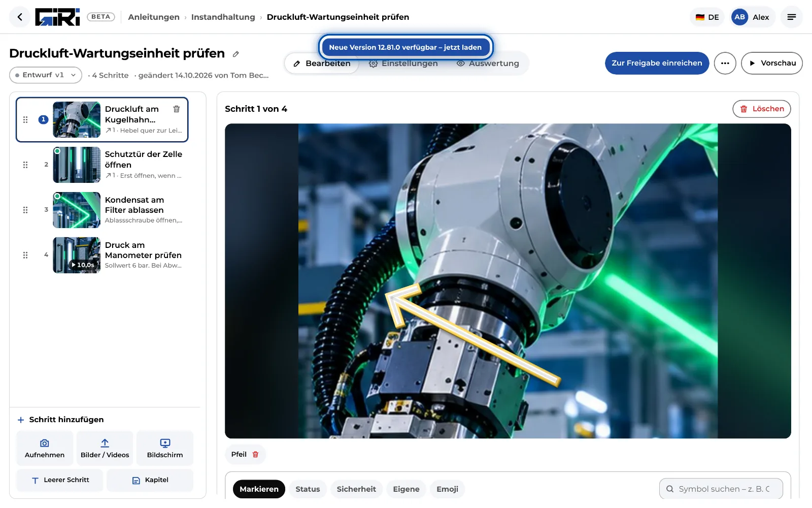Screen dimensions: 812x508
Task: Start the Vorschau preview
Action: pyautogui.click(x=772, y=63)
